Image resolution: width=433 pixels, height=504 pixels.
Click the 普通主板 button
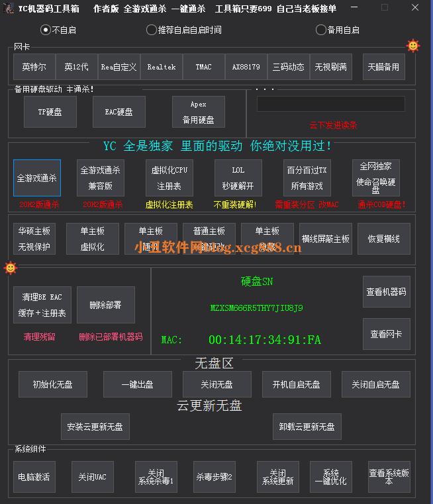[x=209, y=239]
